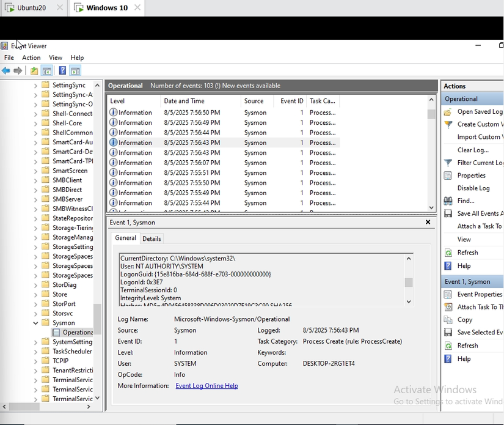504x425 pixels.
Task: Click Clear Log... in Actions pane
Action: [x=473, y=150]
